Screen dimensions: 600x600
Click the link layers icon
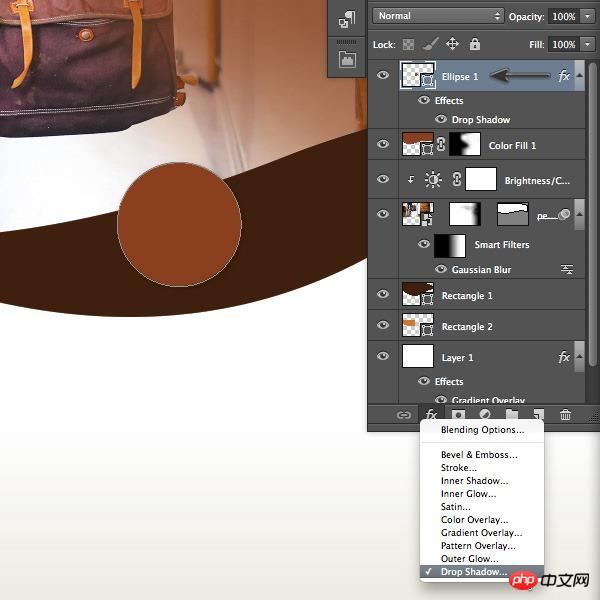403,415
